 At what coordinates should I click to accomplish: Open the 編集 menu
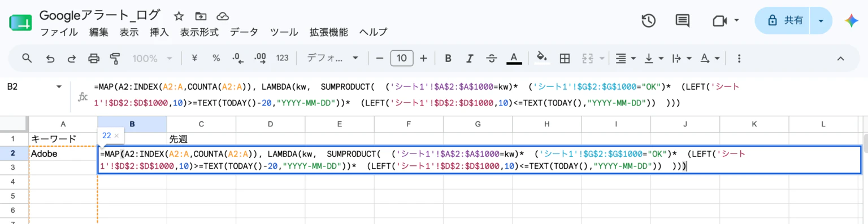click(x=99, y=32)
